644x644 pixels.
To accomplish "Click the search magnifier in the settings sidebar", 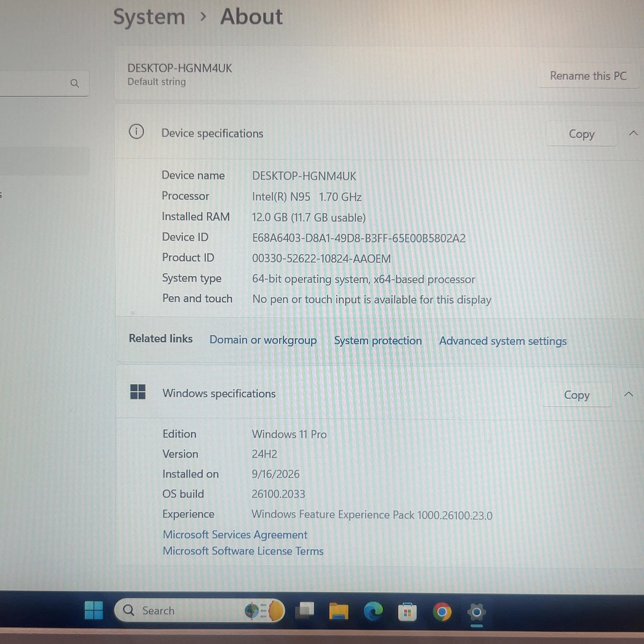I will tap(75, 83).
